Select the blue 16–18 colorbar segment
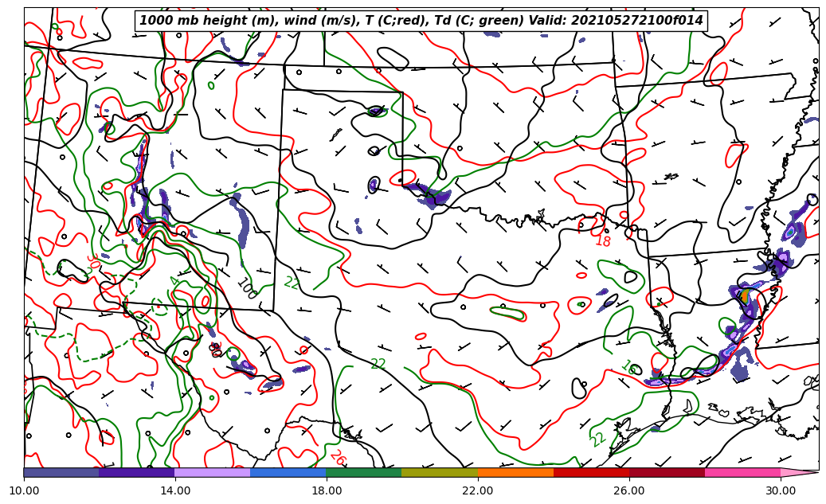826x504 pixels. click(288, 472)
